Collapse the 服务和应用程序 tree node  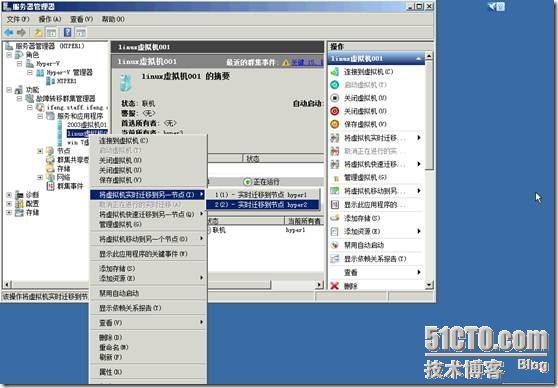(40, 116)
